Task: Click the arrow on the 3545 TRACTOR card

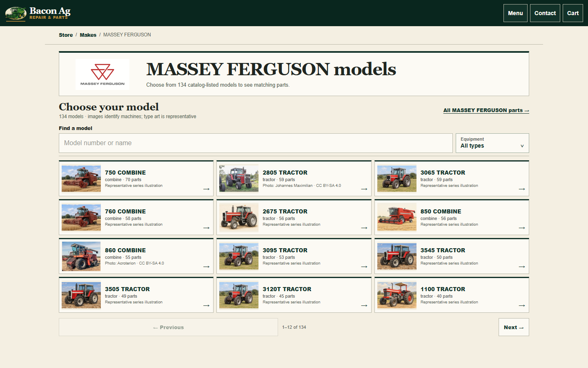Action: (x=522, y=267)
